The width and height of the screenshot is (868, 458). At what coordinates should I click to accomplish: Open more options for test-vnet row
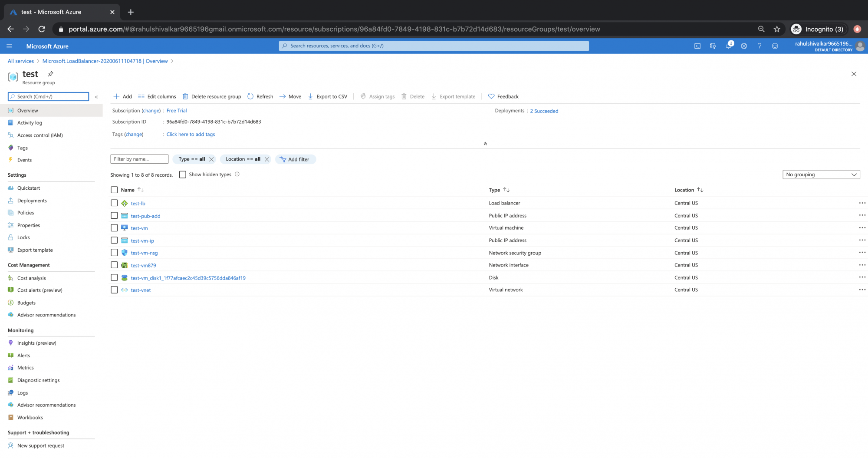tap(862, 290)
